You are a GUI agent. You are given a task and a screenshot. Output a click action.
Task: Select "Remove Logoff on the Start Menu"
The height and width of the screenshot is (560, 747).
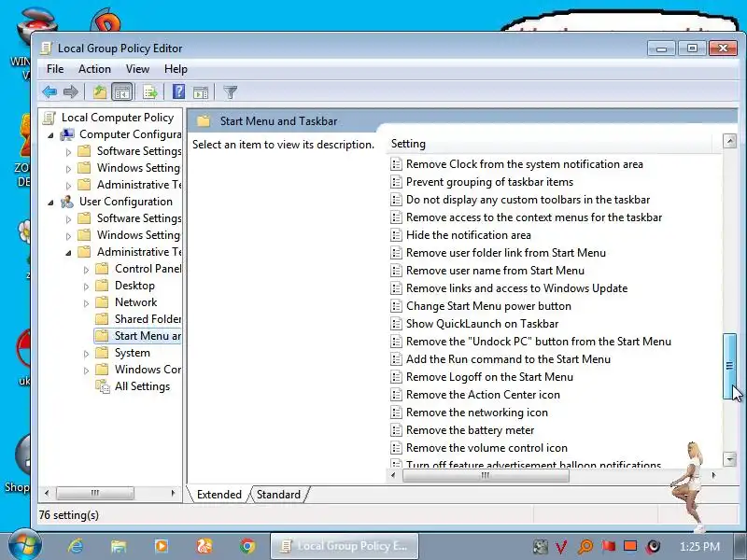(x=489, y=377)
